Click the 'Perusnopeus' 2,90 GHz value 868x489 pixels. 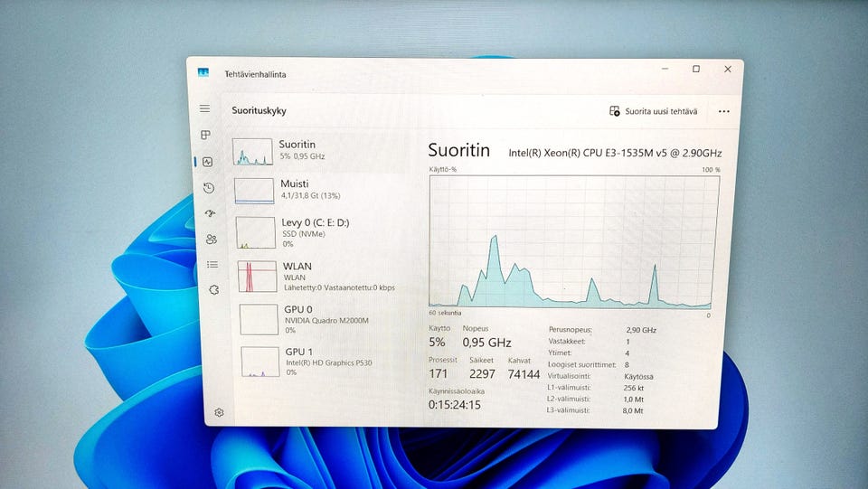click(x=641, y=330)
